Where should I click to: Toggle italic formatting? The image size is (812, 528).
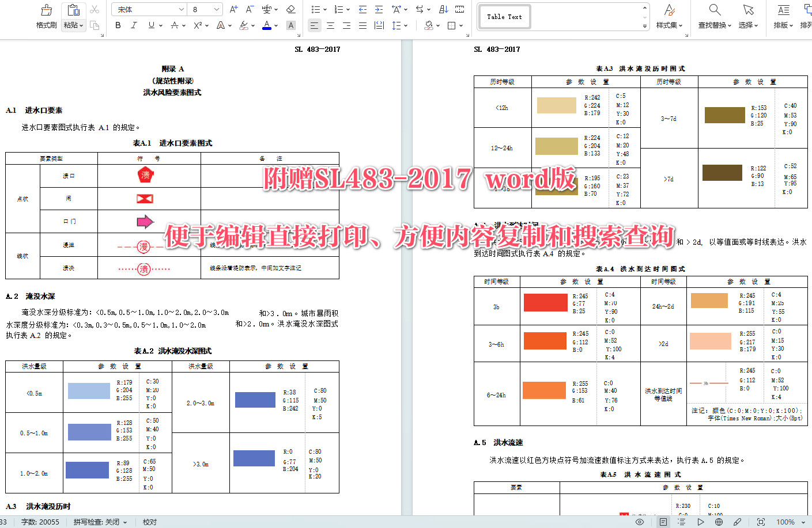pos(133,25)
